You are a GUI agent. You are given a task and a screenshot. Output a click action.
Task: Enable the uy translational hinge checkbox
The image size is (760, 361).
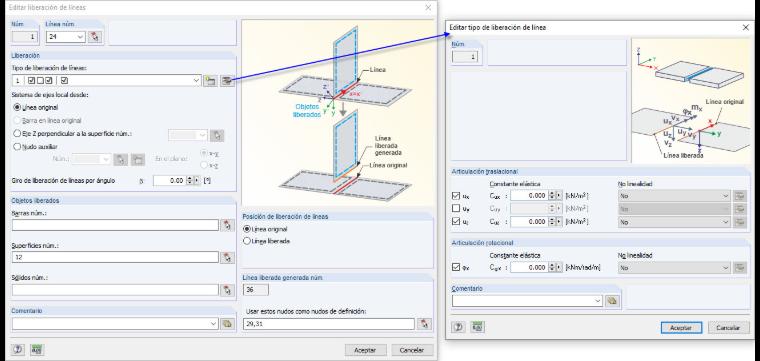click(x=456, y=209)
